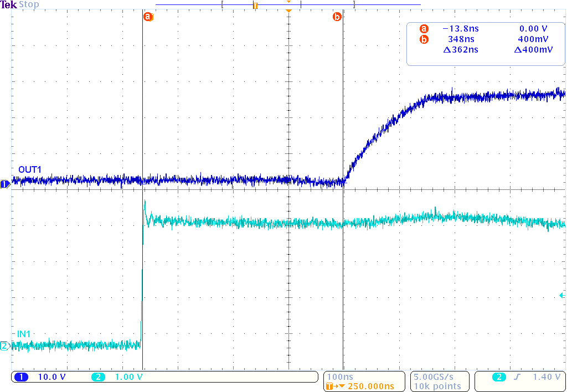This screenshot has height=392, width=567.
Task: Select the IN1 waveform label
Action: [x=24, y=334]
